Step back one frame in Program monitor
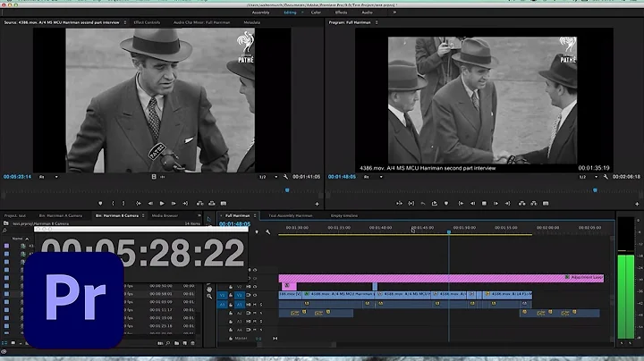 coord(473,204)
